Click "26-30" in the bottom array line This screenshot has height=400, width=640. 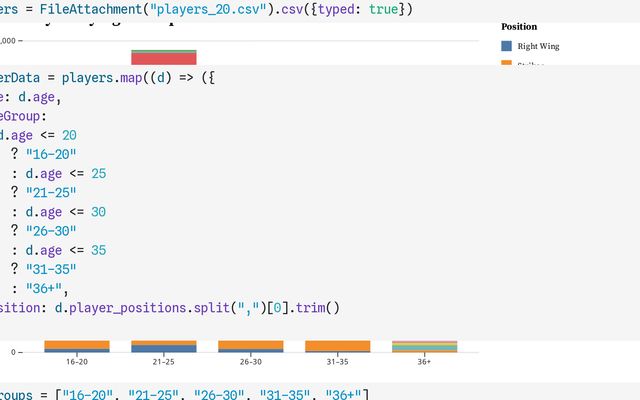pos(219,394)
